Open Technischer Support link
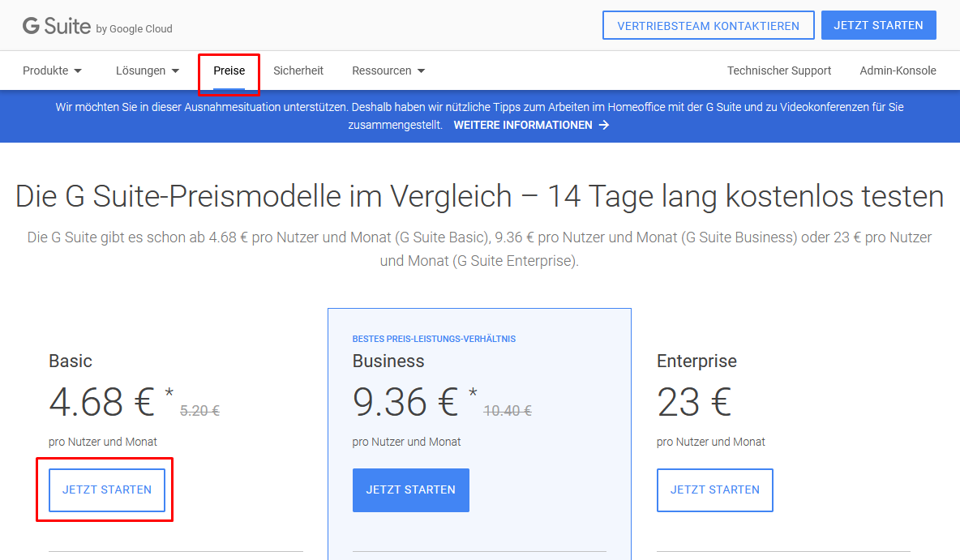960x560 pixels. [778, 71]
